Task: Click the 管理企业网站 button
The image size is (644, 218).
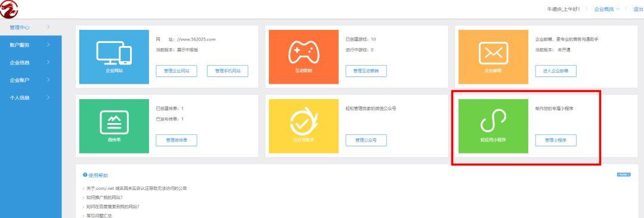Action: tap(176, 70)
